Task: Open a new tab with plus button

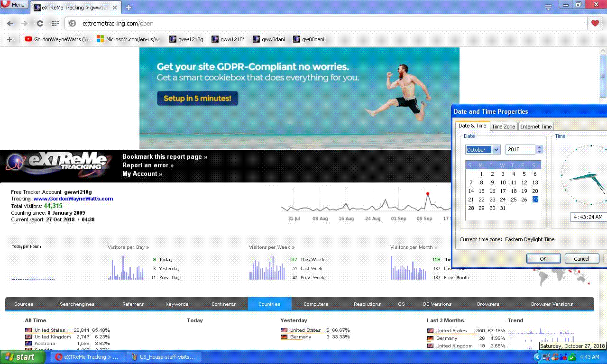Action: 129,8
